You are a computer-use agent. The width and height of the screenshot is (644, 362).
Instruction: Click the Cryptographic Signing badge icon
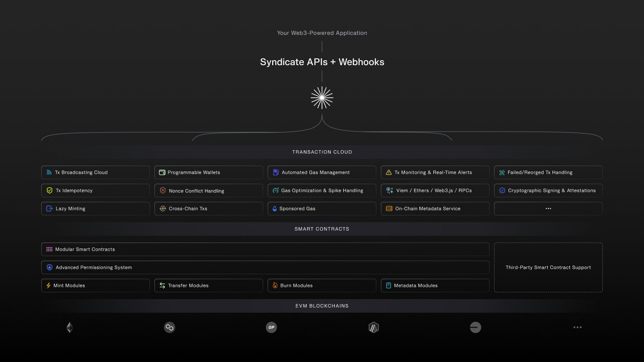click(x=502, y=191)
